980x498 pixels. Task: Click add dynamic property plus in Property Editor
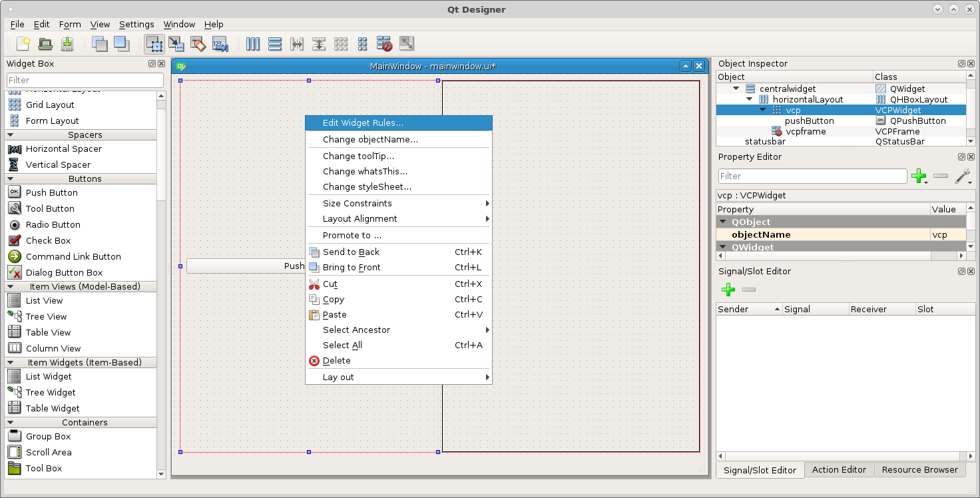[919, 176]
